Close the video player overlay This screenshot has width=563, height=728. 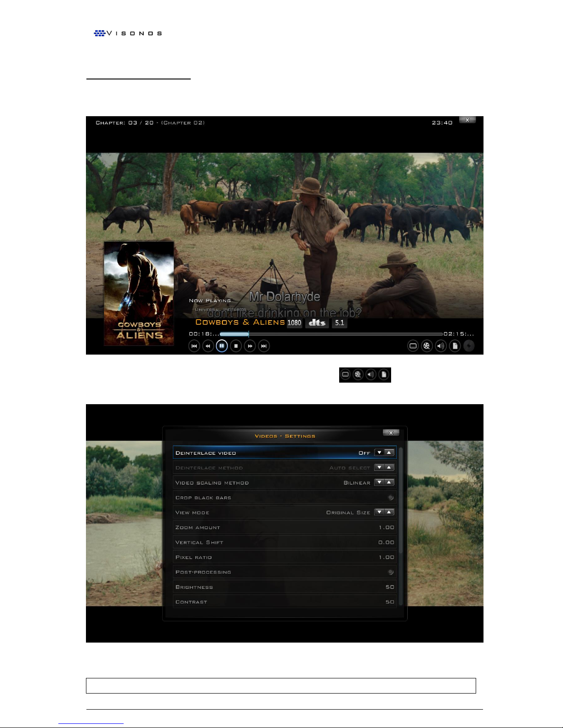point(467,120)
